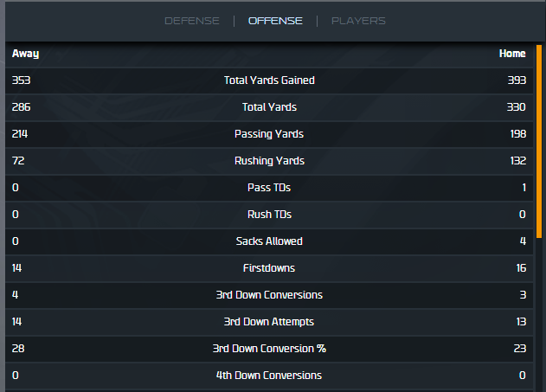Click the Rushing Yards stat label

[269, 161]
